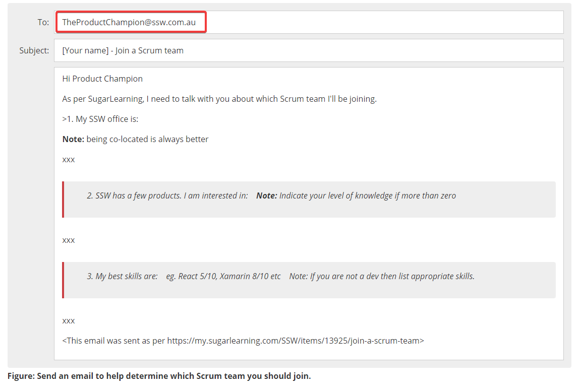
Task: Click the xxx placeholder under co-located note
Action: [x=69, y=159]
